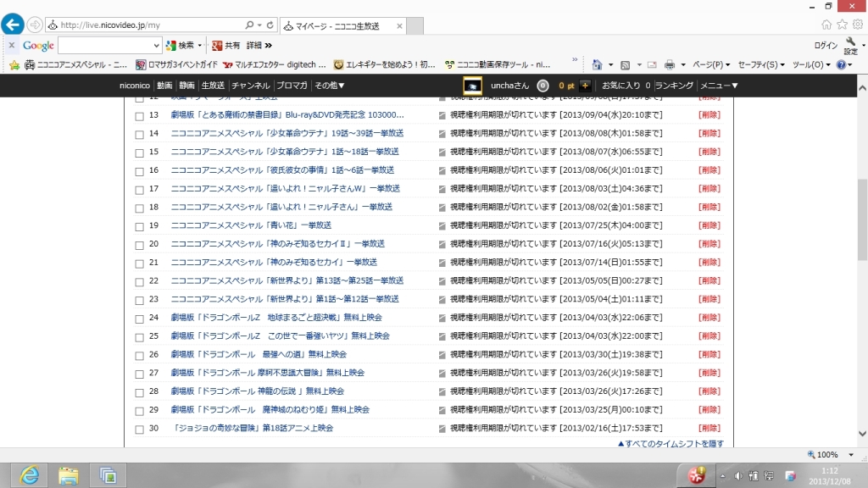Click the vertical scrollbar thumb
868x488 pixels.
(x=862, y=219)
